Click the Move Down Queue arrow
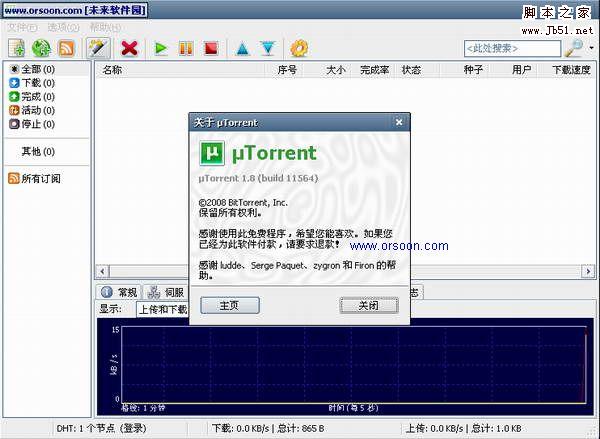The width and height of the screenshot is (600, 439). [x=268, y=49]
